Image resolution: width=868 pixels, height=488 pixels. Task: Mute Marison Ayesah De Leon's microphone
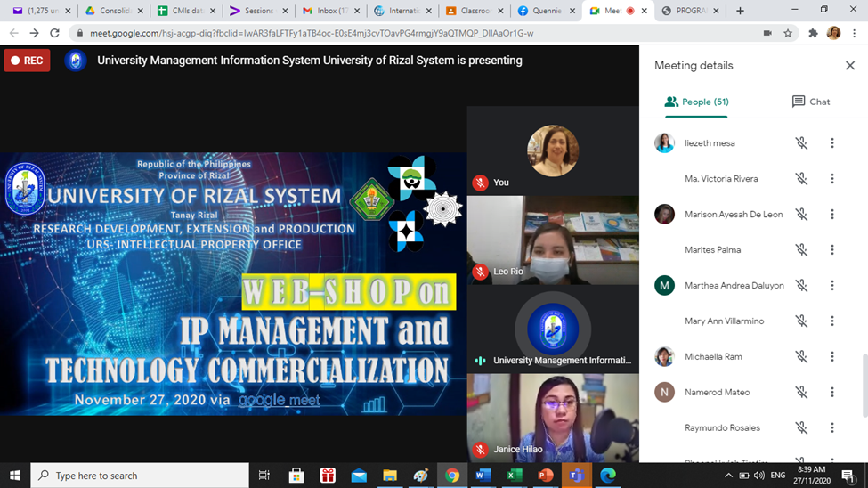[801, 214]
